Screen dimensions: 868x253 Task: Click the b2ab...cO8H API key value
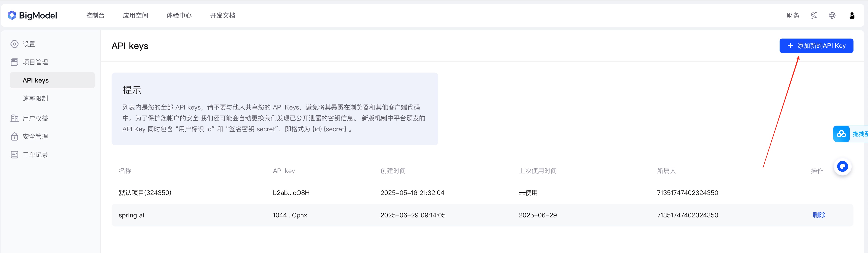tap(291, 193)
